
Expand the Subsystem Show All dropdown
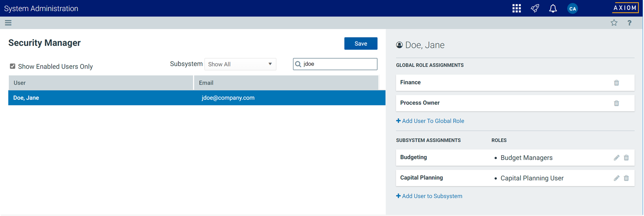(240, 64)
